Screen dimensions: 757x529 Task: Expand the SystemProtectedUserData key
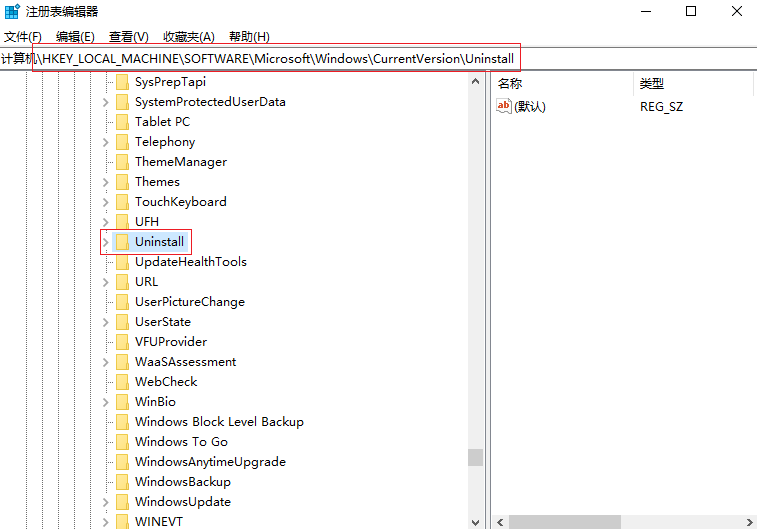[x=105, y=102]
